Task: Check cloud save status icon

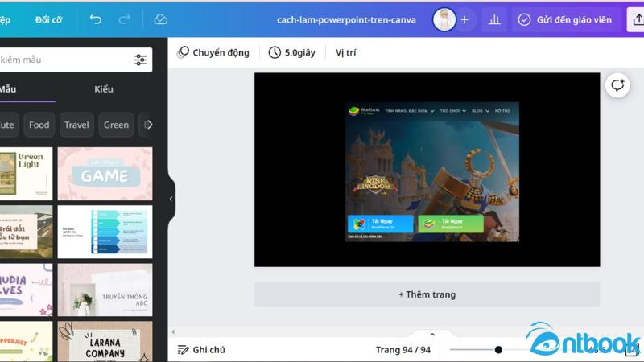Action: (x=160, y=19)
